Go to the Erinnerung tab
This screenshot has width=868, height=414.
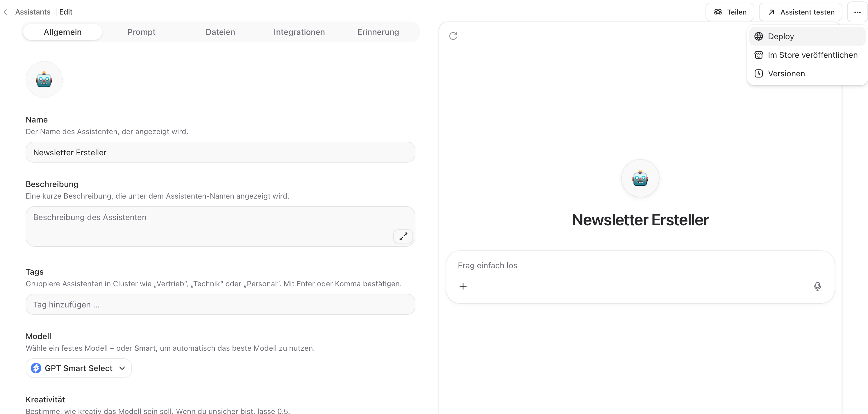click(x=378, y=32)
